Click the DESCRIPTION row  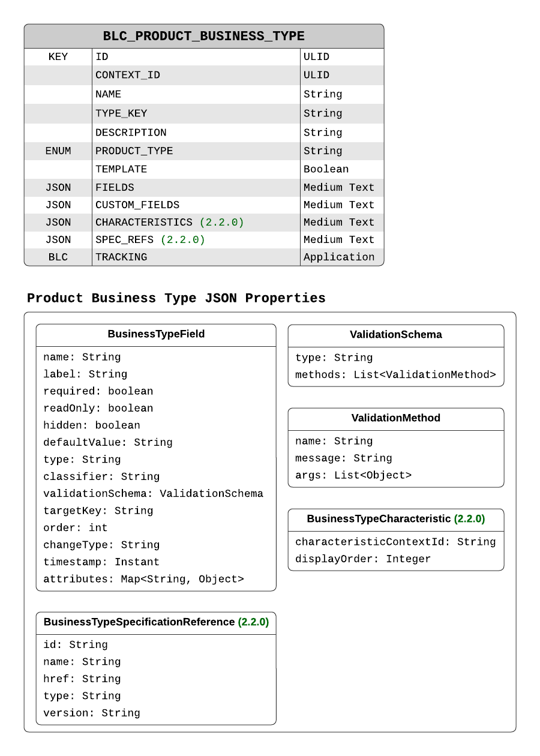[180, 132]
